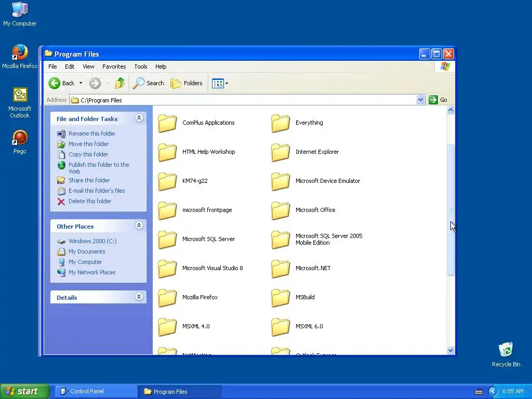Open the View menu
Image resolution: width=532 pixels, height=399 pixels.
coord(88,66)
